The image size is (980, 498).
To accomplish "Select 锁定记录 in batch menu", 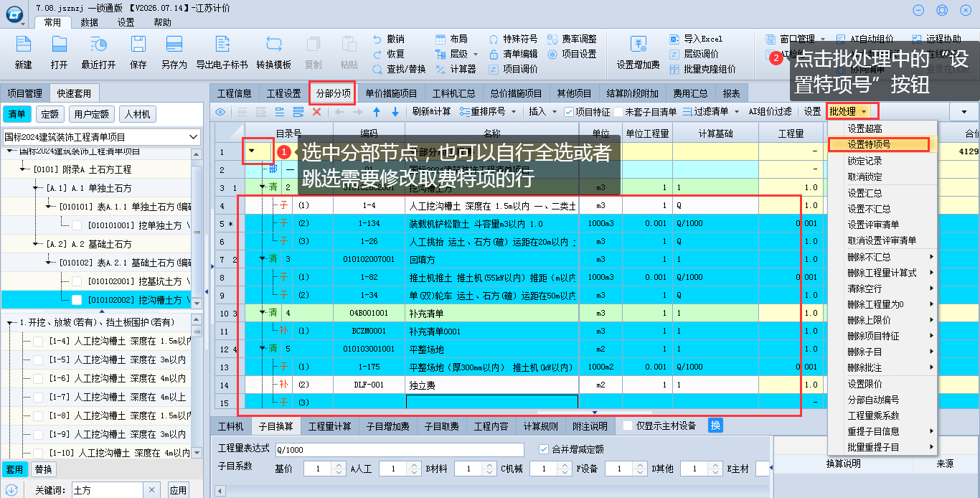I will tap(882, 161).
